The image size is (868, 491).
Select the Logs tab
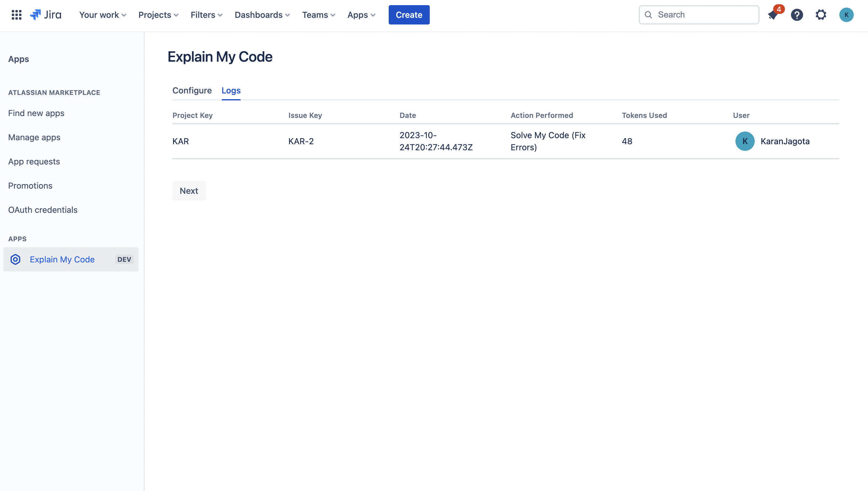click(x=231, y=90)
